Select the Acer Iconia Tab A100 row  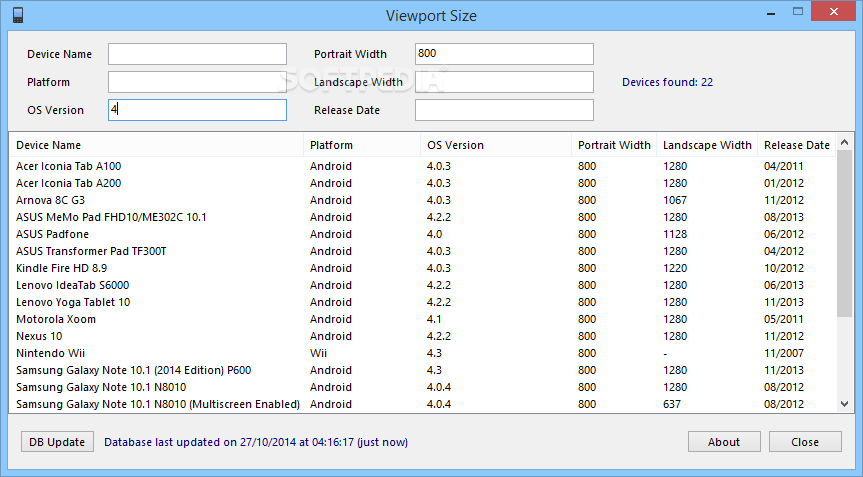coord(423,166)
